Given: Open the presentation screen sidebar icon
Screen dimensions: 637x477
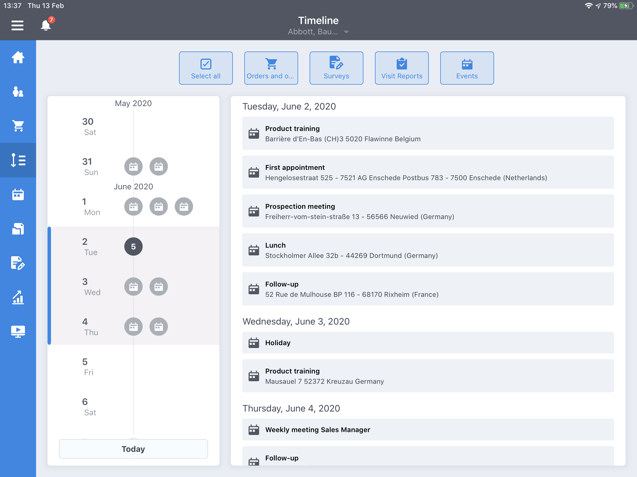Looking at the screenshot, I should (18, 331).
